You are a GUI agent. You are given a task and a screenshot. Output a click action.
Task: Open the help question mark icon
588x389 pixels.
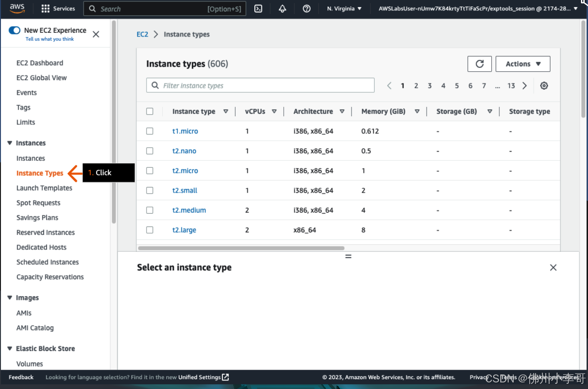coord(306,9)
